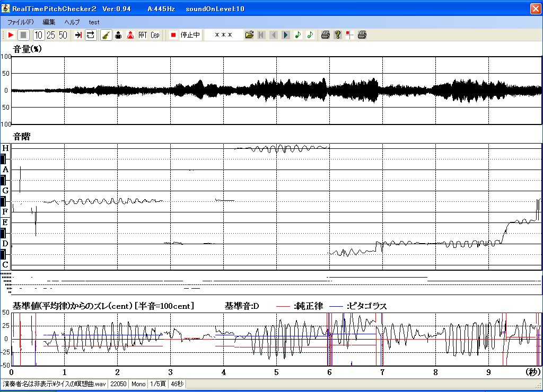
Task: Click the C note key label
Action: pos(5,265)
